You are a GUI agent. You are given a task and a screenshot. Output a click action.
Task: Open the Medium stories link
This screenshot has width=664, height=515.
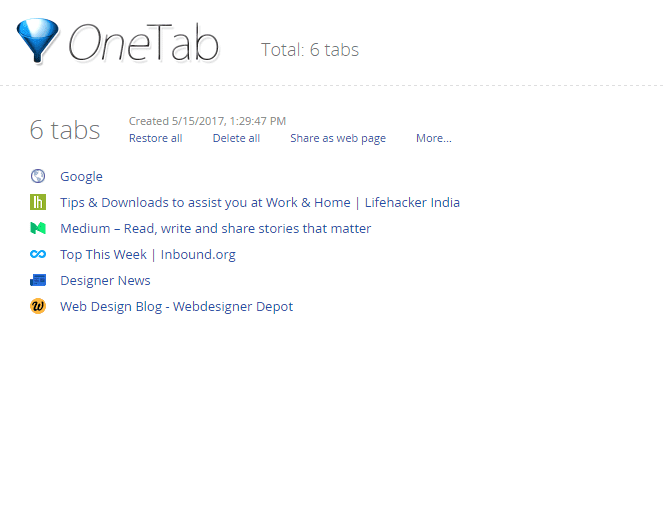(x=216, y=229)
